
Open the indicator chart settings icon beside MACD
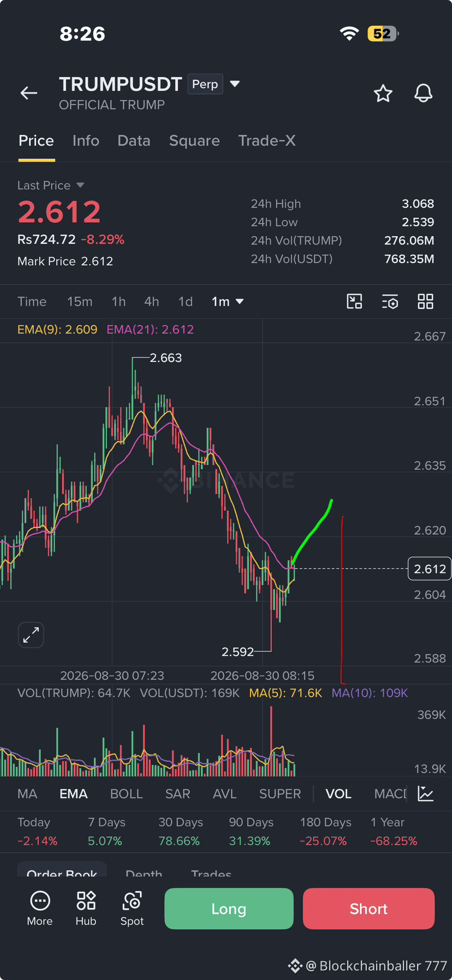coord(426,793)
